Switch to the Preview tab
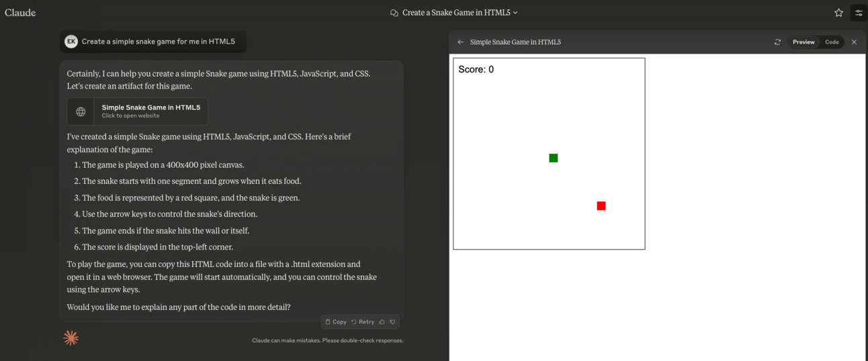The height and width of the screenshot is (361, 868). click(804, 42)
